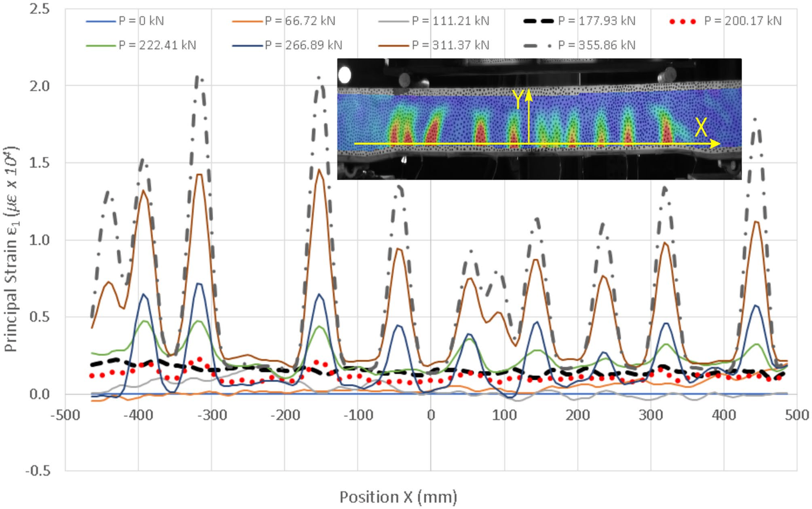The width and height of the screenshot is (812, 509).
Task: Select the P = 177.93 kN legend label
Action: 596,21
